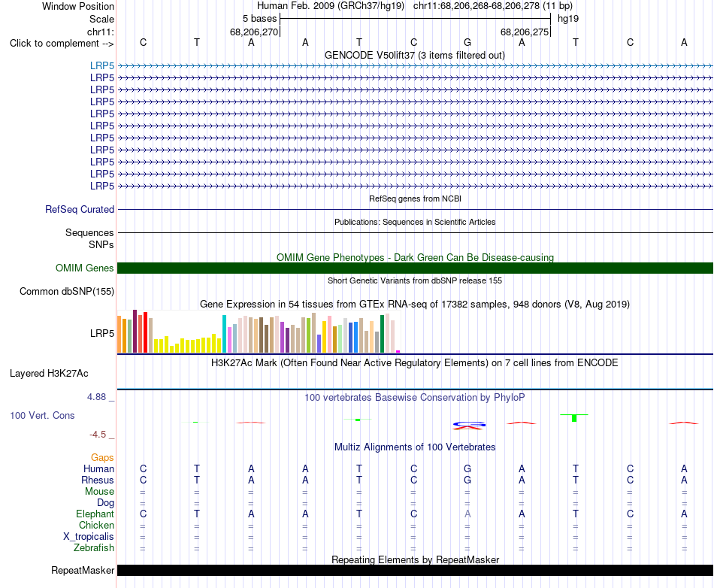
Task: Click the '5 bases' scale text
Action: (259, 19)
